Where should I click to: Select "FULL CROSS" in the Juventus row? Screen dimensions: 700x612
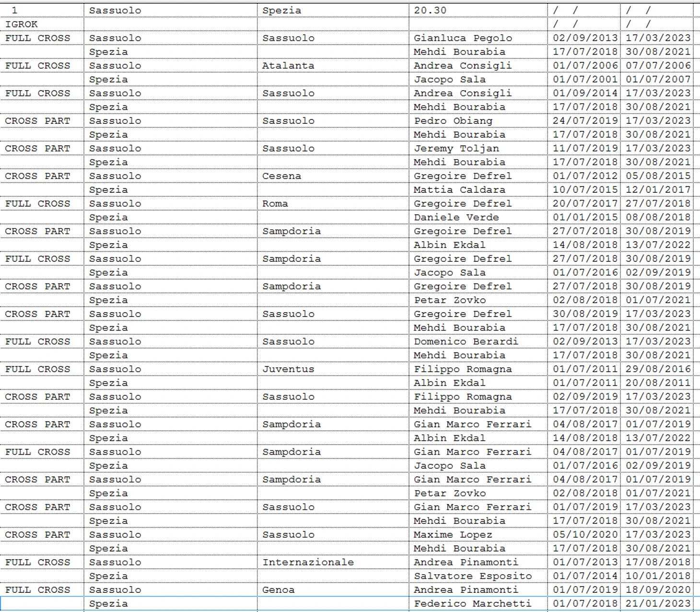[37, 369]
